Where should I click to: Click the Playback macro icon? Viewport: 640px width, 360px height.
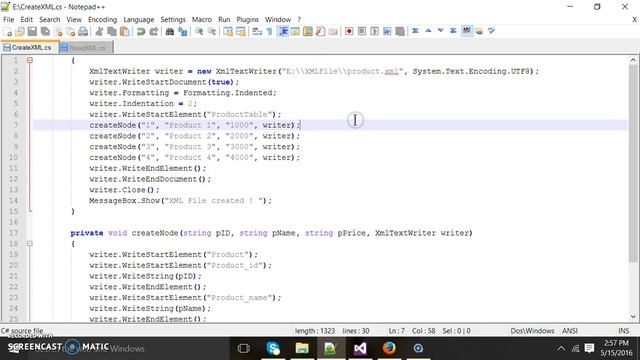click(x=374, y=31)
